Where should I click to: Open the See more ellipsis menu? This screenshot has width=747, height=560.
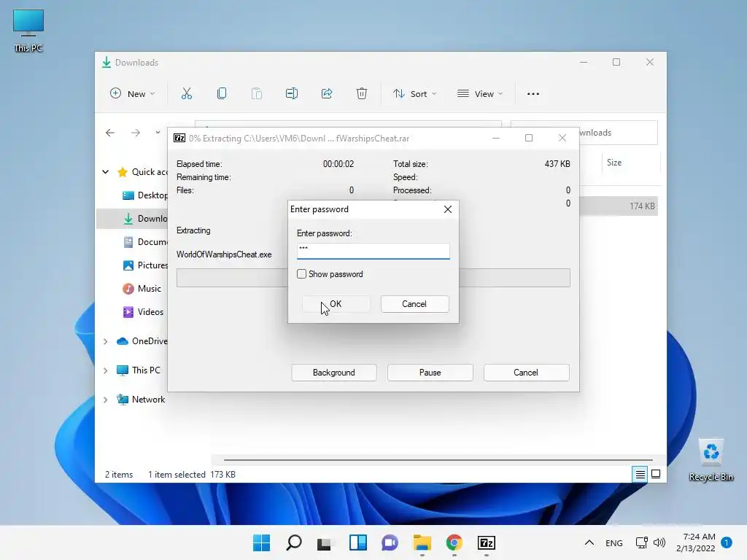point(533,94)
